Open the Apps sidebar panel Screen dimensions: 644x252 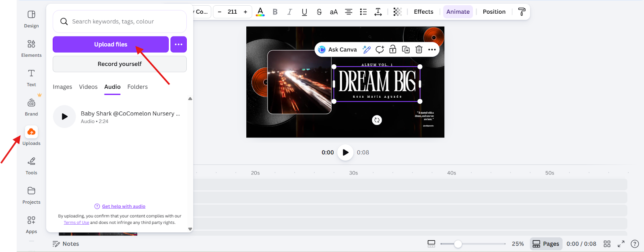coord(31,225)
